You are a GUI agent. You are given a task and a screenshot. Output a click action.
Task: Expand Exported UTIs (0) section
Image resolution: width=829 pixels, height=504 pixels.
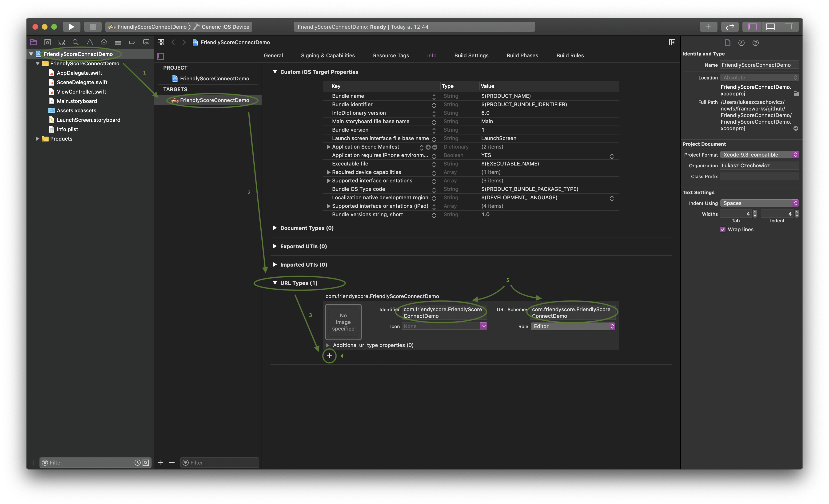275,246
